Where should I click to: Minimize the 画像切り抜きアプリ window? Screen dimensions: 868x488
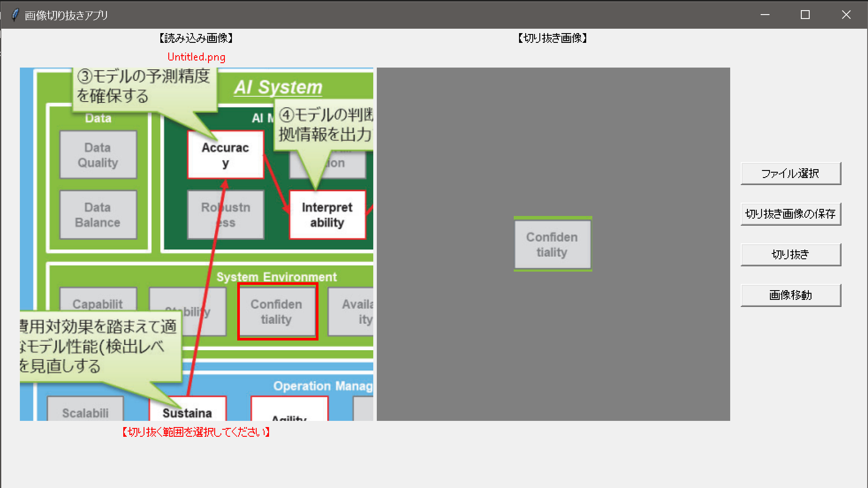pos(765,15)
